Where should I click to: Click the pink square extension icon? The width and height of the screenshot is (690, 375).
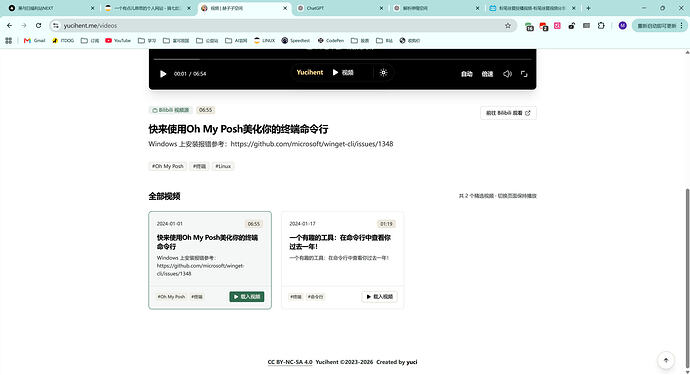point(557,26)
